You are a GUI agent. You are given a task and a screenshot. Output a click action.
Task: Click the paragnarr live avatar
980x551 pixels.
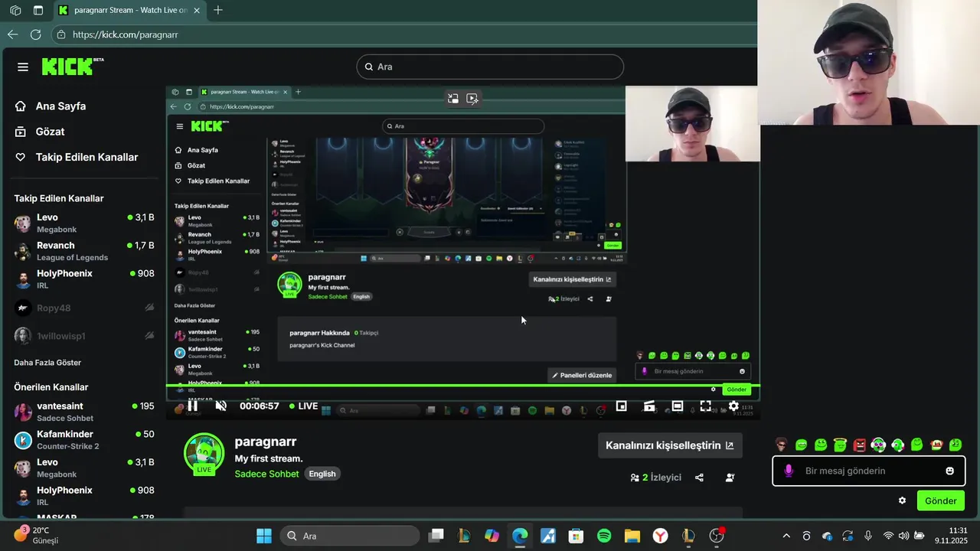(204, 454)
